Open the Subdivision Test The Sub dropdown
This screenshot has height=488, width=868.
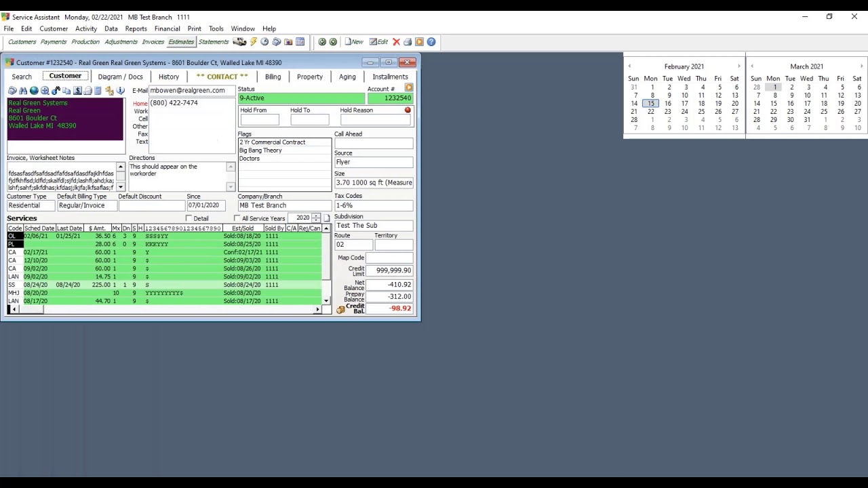[373, 226]
